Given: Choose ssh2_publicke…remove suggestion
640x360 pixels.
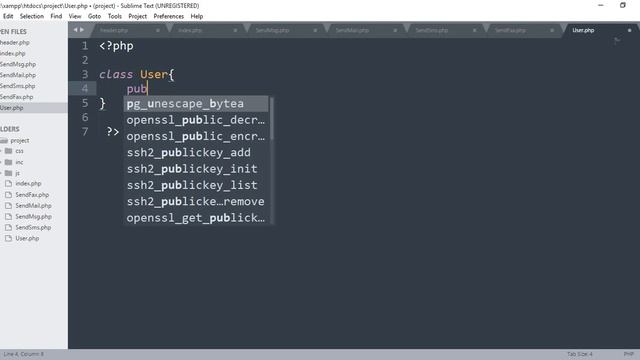Looking at the screenshot, I should [196, 202].
